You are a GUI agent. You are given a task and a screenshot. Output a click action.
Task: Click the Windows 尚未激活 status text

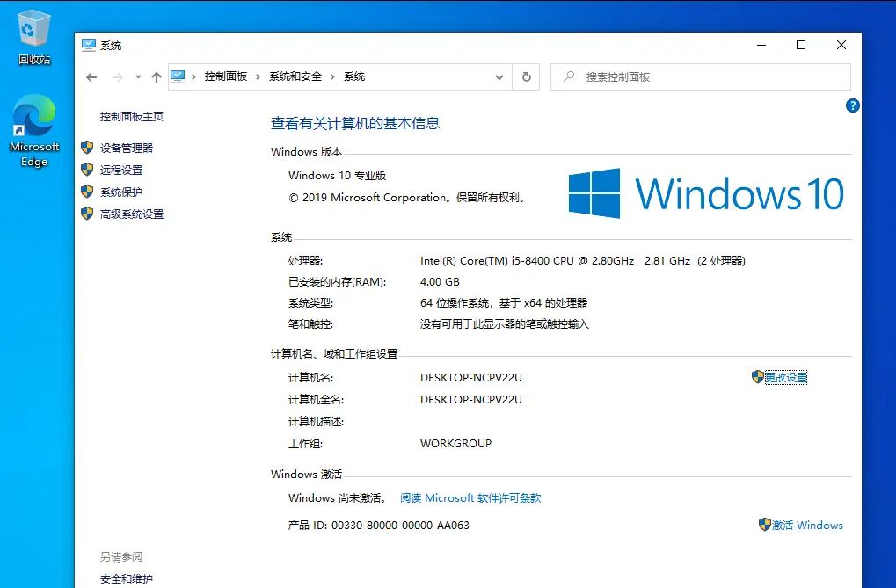tap(338, 497)
